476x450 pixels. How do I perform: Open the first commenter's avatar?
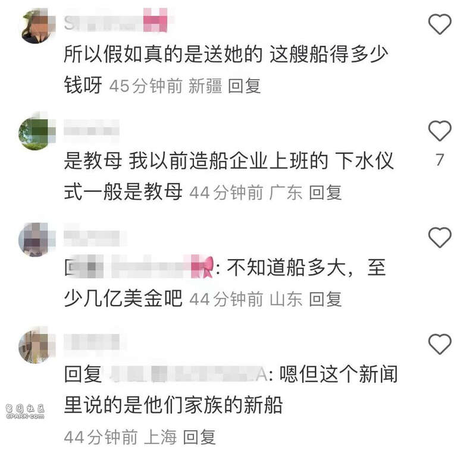[37, 26]
